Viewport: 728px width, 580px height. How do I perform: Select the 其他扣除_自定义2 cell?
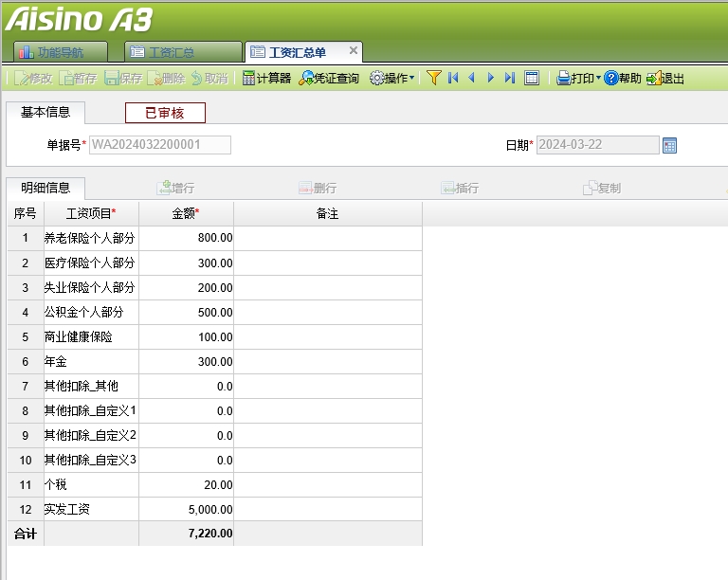point(91,435)
